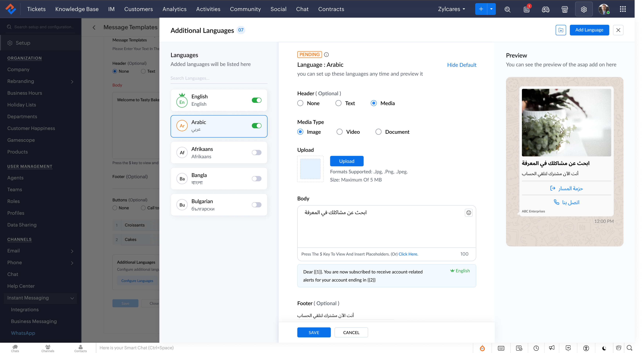Open WhatsApp in sidebar

[x=23, y=333]
